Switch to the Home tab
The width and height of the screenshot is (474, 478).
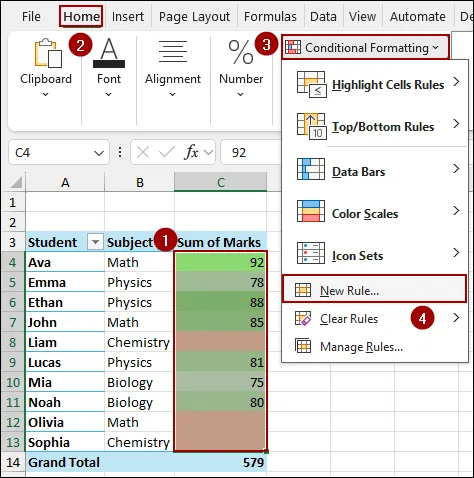point(81,16)
